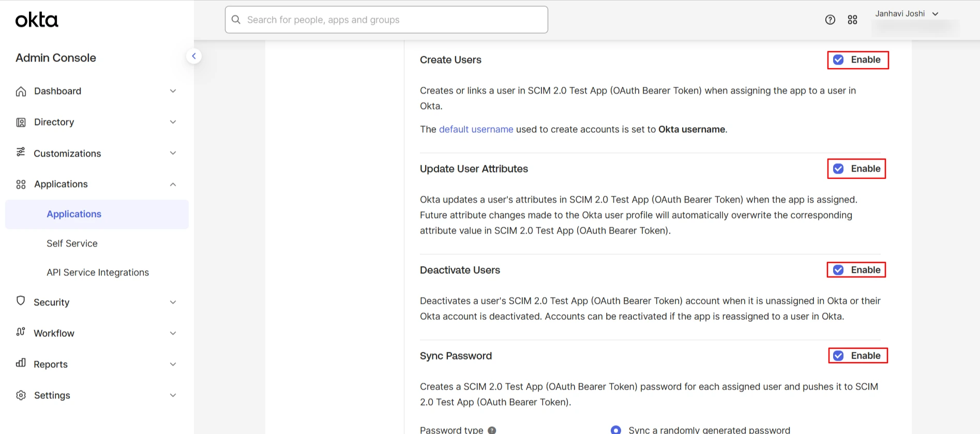Viewport: 980px width, 434px height.
Task: Click the Password type label
Action: [451, 430]
